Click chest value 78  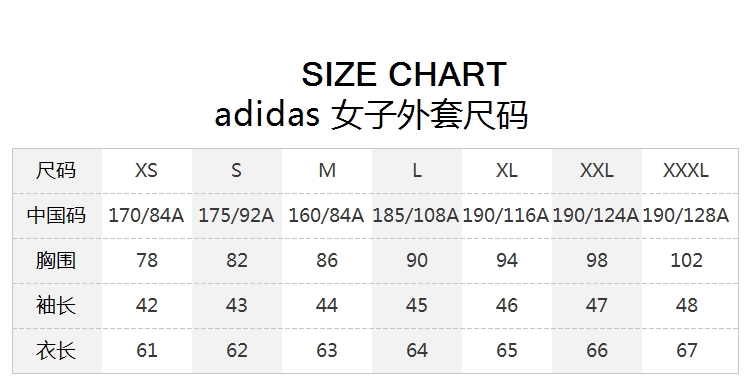(147, 260)
